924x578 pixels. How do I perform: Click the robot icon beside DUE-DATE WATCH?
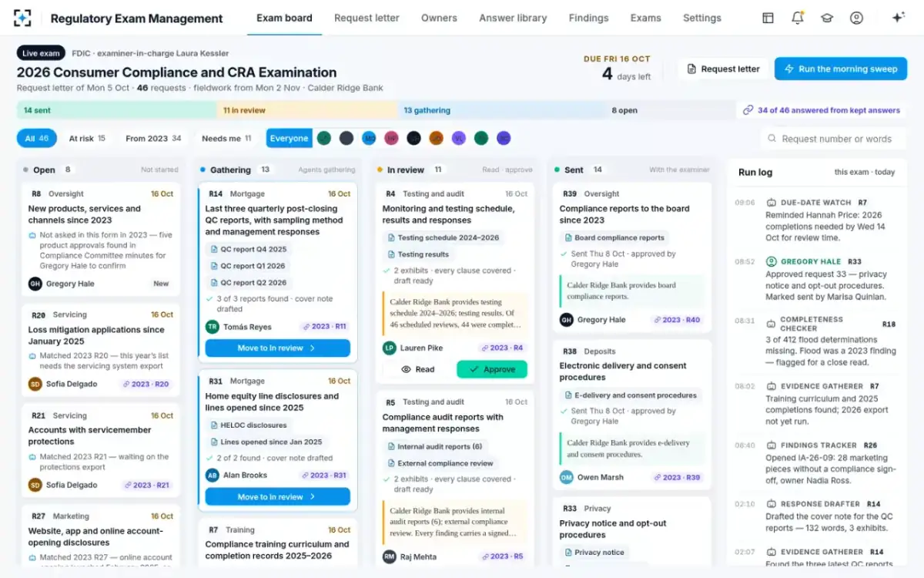(771, 203)
